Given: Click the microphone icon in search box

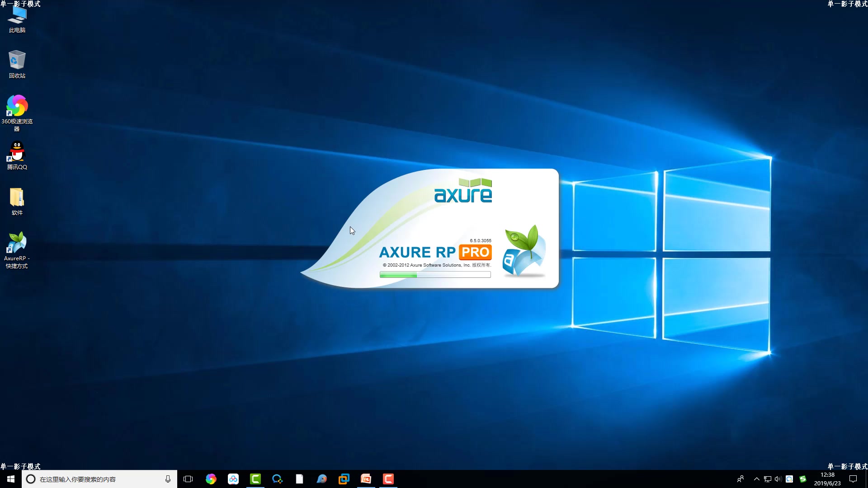Looking at the screenshot, I should click(x=168, y=479).
